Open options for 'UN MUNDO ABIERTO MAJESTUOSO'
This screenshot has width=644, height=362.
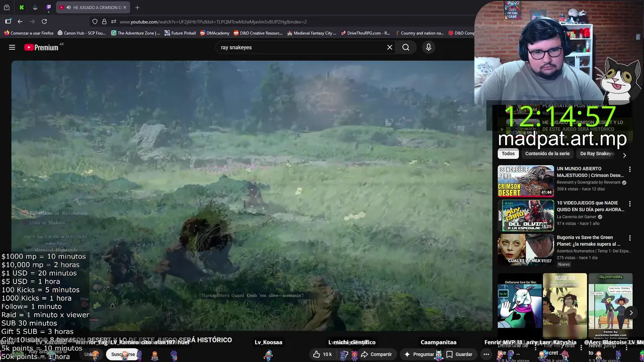pyautogui.click(x=629, y=169)
